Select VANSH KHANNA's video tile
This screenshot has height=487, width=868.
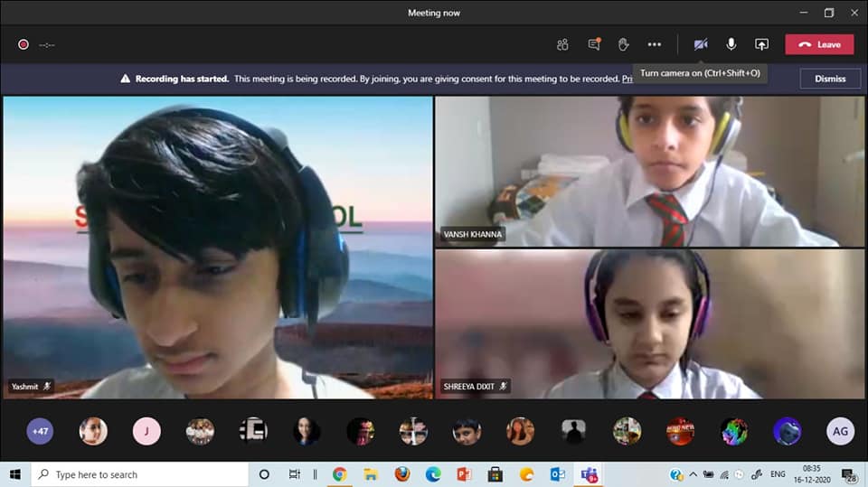649,172
